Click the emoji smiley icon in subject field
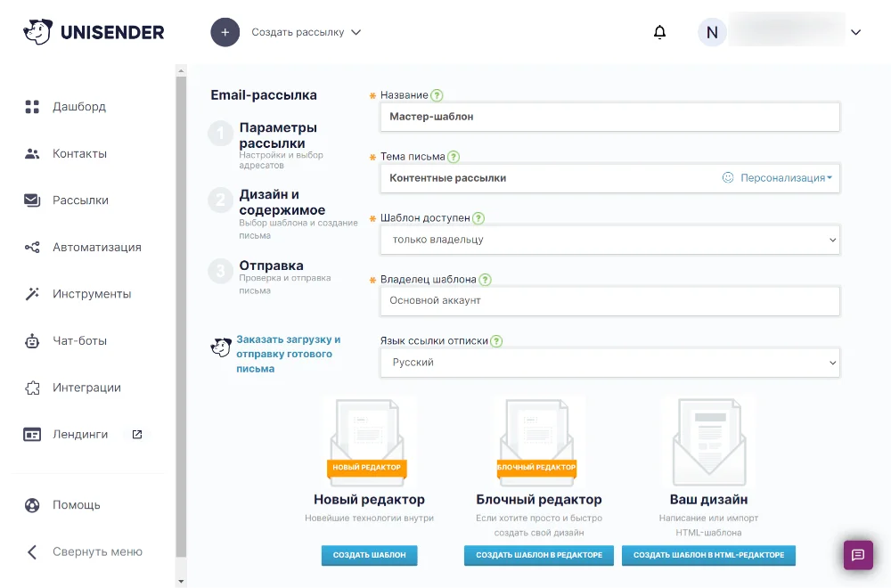The image size is (891, 588). 727,177
